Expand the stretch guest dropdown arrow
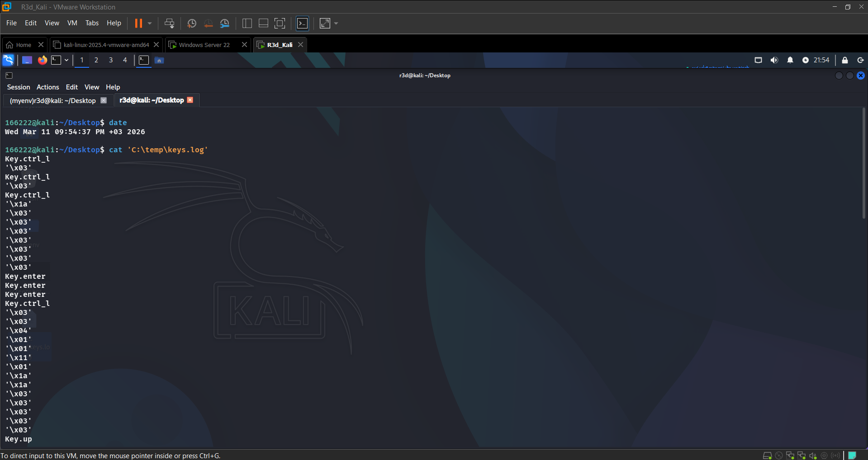The image size is (868, 460). (x=336, y=23)
